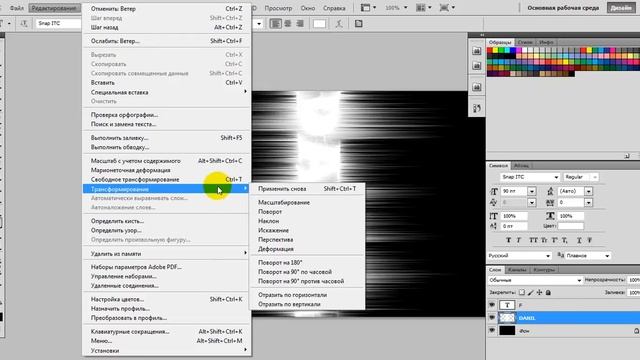The image size is (640, 360).
Task: Toggle the text orientation icon
Action: coord(24,24)
